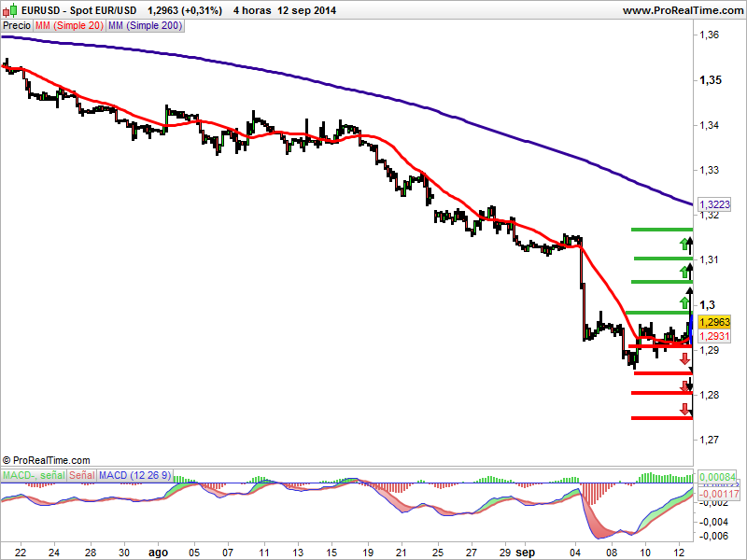Select the Precio indicator label
Viewport: 747px width, 560px height.
(17, 26)
